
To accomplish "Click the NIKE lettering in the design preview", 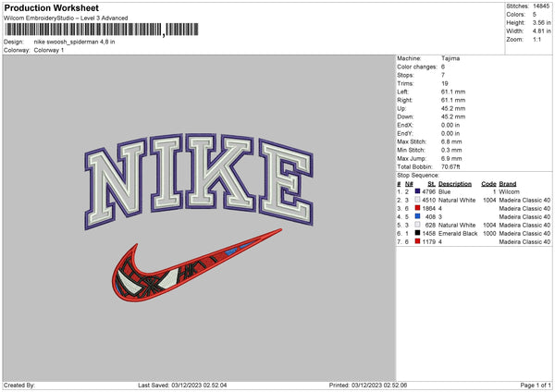I will 199,180.
